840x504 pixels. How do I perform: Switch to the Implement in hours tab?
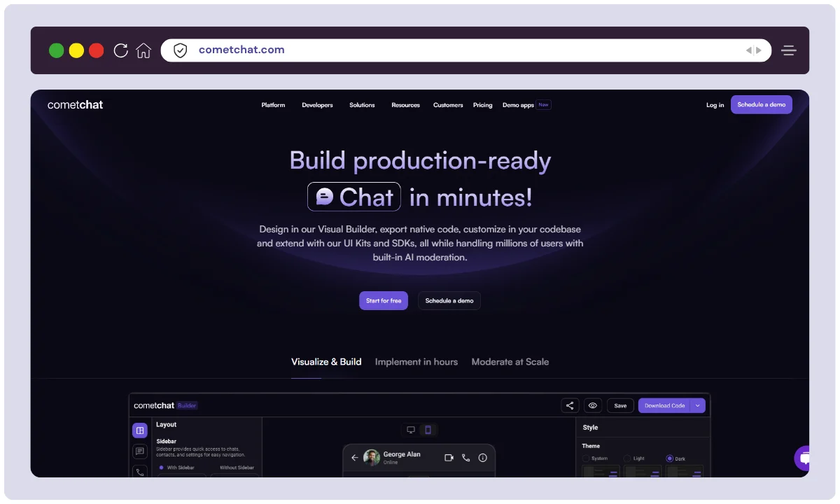pos(416,362)
